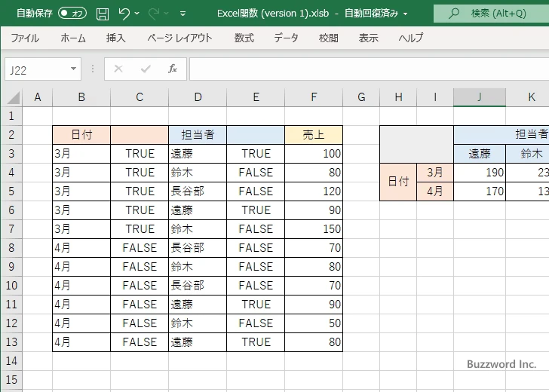
Task: Click cell D5 containing 長谷部
Action: tap(198, 191)
